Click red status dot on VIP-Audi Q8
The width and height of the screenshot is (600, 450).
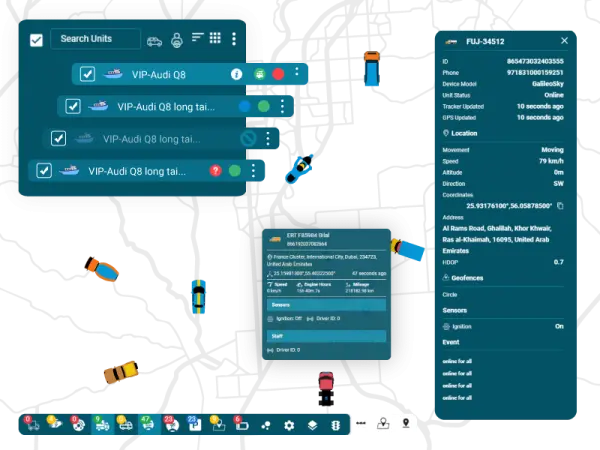tap(278, 74)
